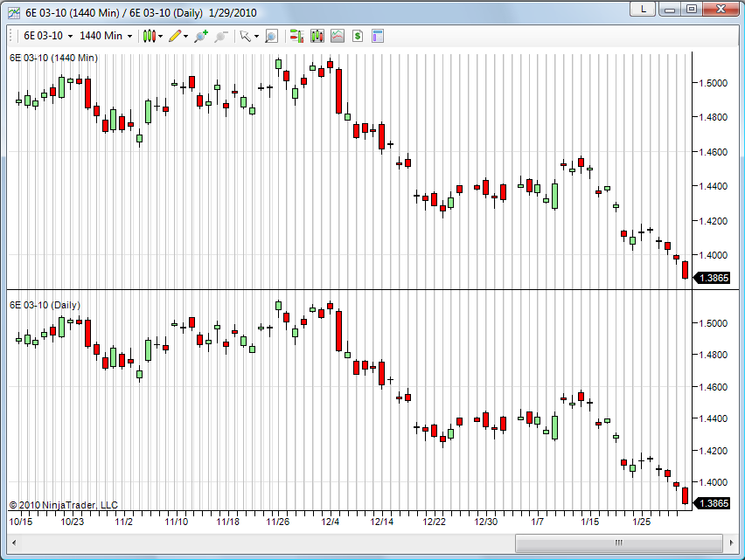745x560 pixels.
Task: Click the zoom frame magnifier icon
Action: pos(271,36)
